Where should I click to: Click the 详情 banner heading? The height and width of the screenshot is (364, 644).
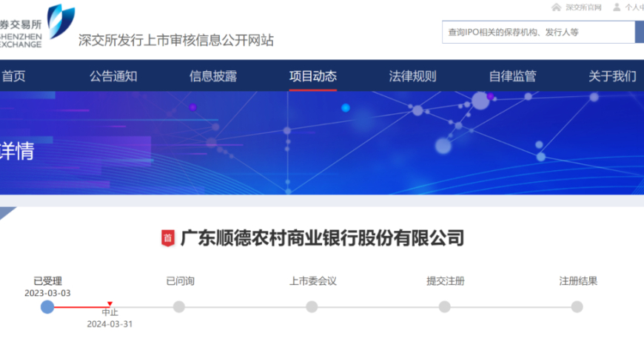tap(17, 151)
